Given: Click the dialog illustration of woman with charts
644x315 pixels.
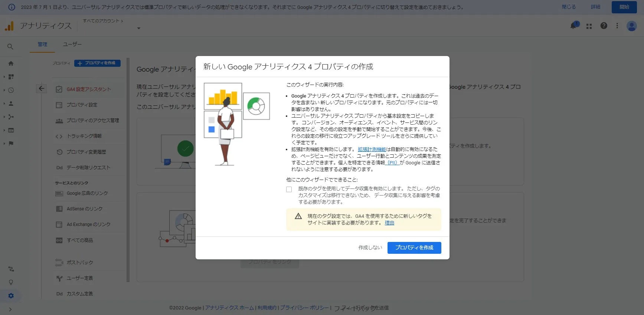Looking at the screenshot, I should (237, 124).
